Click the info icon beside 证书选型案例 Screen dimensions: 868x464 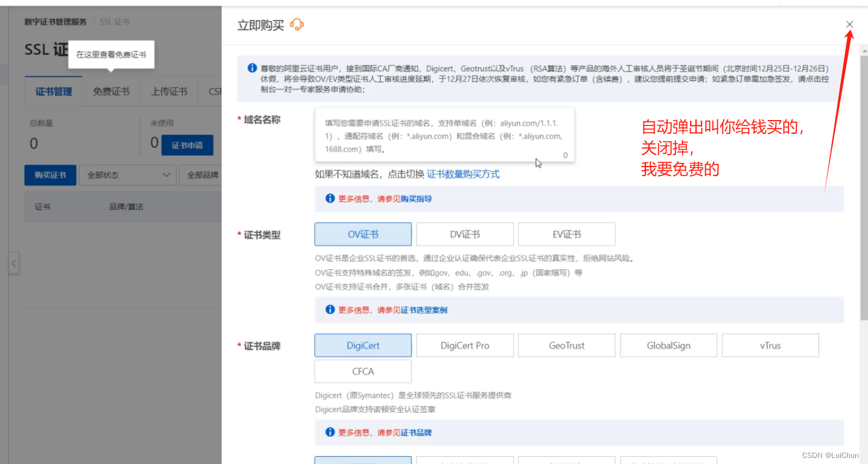coord(330,310)
